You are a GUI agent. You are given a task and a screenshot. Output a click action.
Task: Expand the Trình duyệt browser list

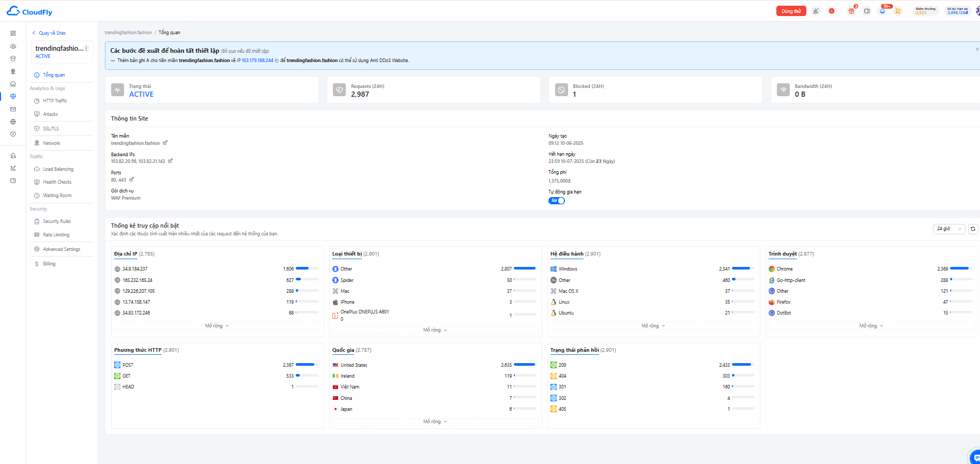coord(871,326)
